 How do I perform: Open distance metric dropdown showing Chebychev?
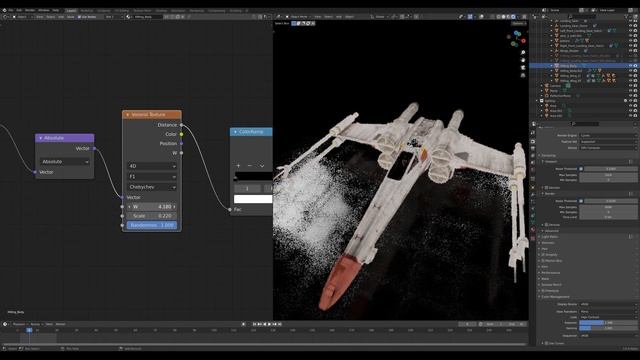pos(152,187)
